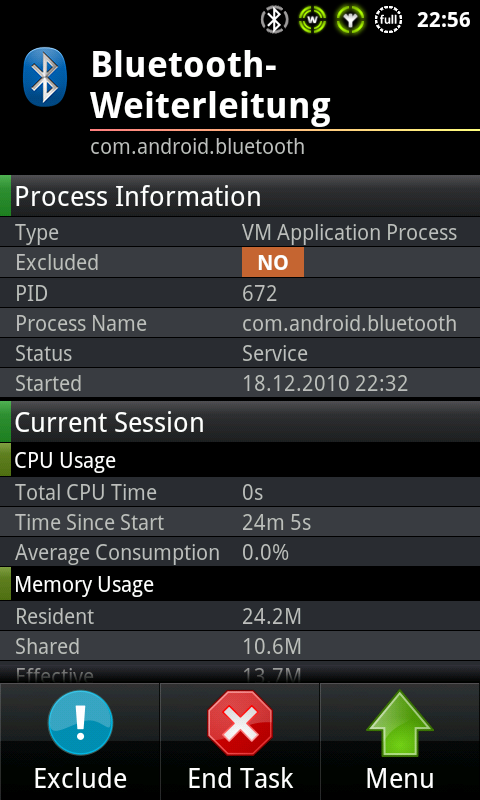This screenshot has width=480, height=800.
Task: Tap the blue Exclude exclamation icon
Action: click(x=80, y=723)
